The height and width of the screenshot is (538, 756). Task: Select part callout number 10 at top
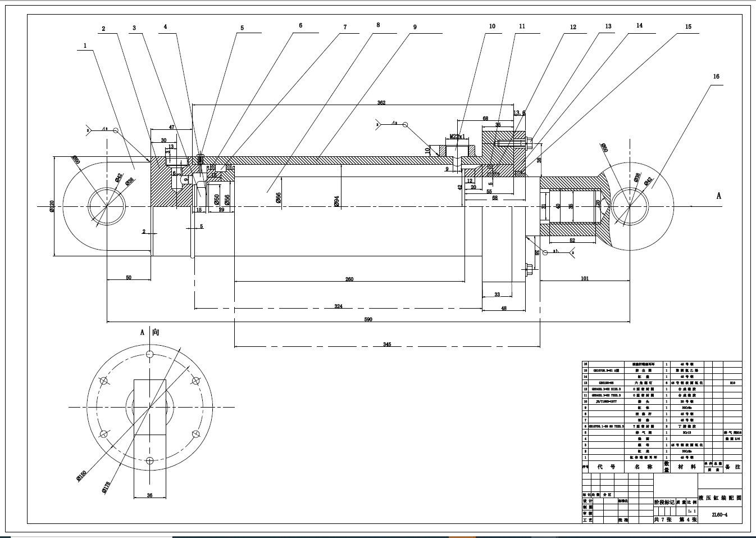492,26
